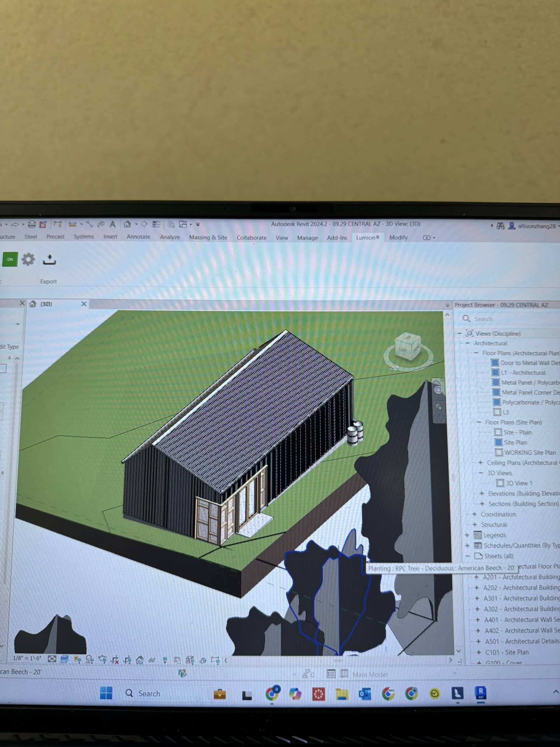
Task: Click the Lumion Export icon
Action: point(49,260)
